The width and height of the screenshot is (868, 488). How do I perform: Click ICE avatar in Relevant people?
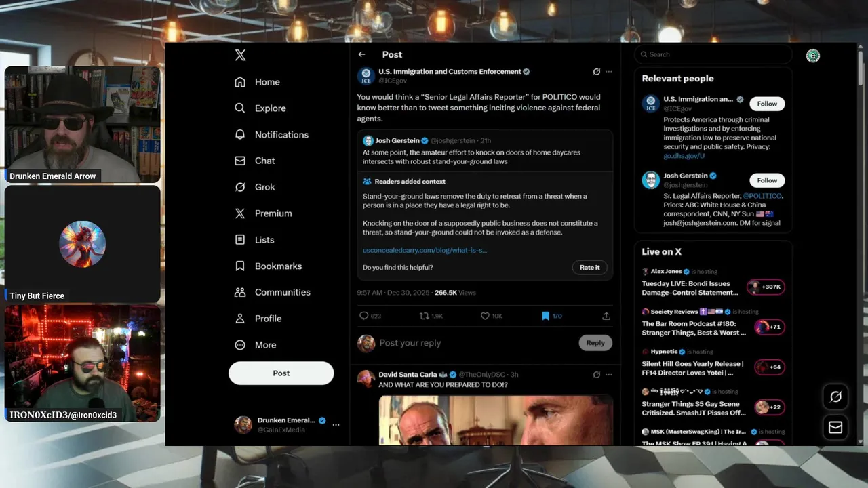point(651,104)
